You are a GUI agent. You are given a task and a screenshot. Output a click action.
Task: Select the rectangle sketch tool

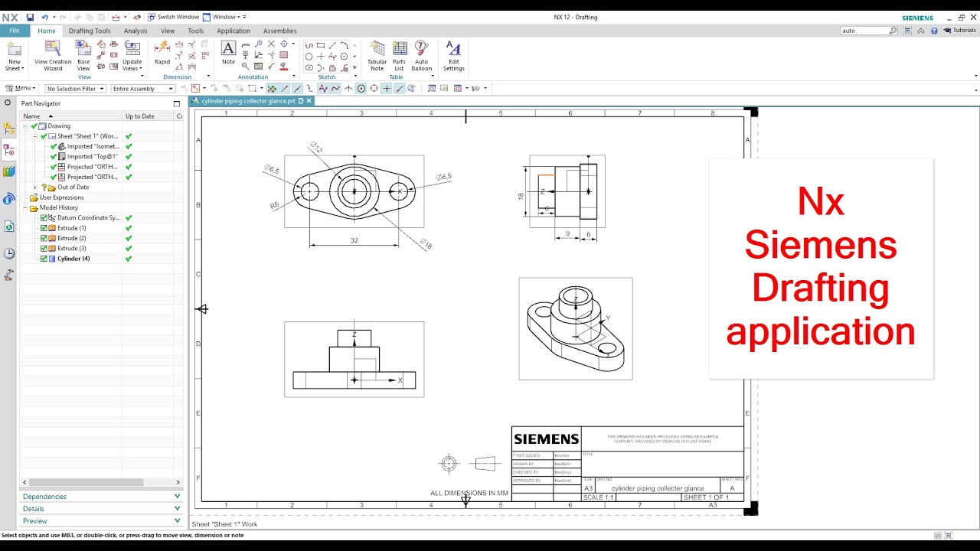321,45
